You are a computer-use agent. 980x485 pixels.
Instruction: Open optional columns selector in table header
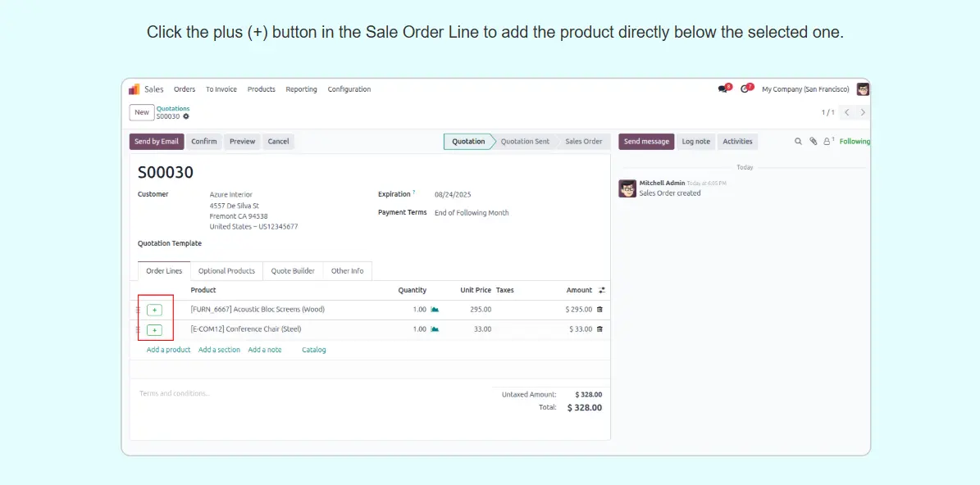602,290
